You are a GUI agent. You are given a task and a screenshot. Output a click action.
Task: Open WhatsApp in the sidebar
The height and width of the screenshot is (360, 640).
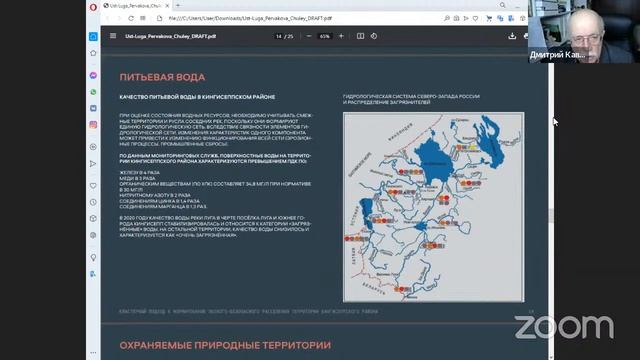(93, 92)
